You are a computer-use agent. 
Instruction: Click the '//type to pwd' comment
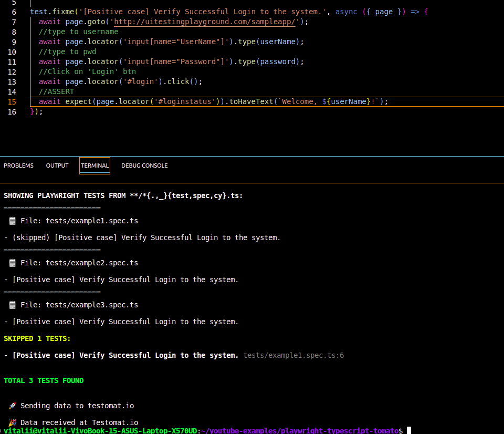point(68,52)
